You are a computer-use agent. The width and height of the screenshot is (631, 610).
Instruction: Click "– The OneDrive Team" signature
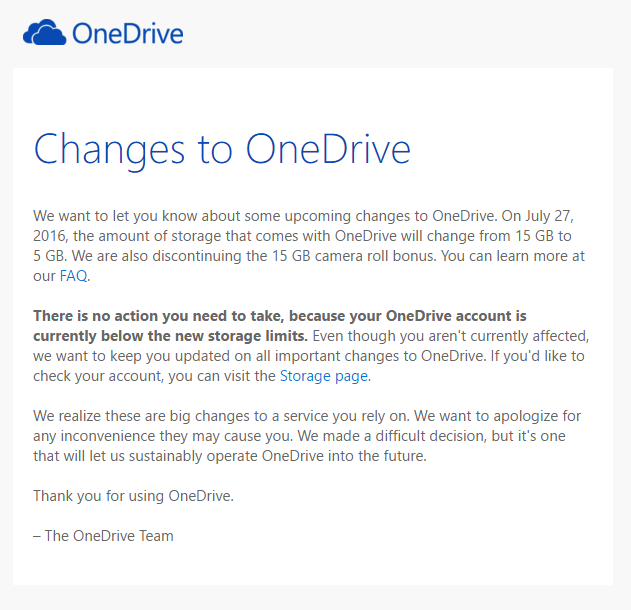click(x=103, y=535)
